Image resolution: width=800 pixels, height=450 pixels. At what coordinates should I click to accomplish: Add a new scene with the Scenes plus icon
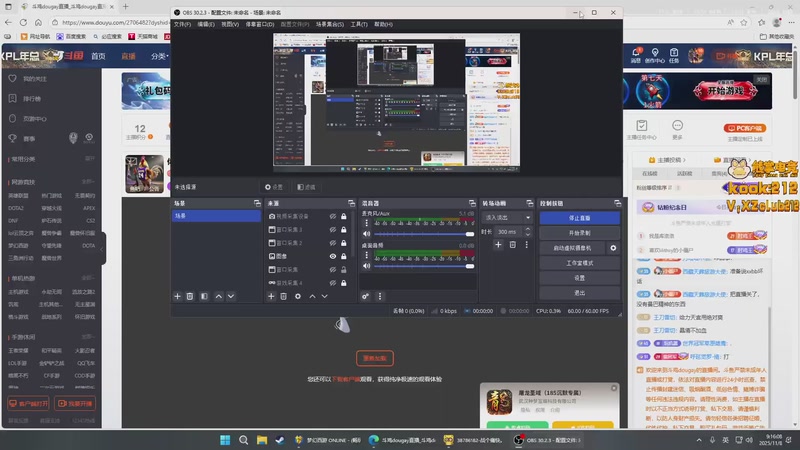click(x=178, y=296)
